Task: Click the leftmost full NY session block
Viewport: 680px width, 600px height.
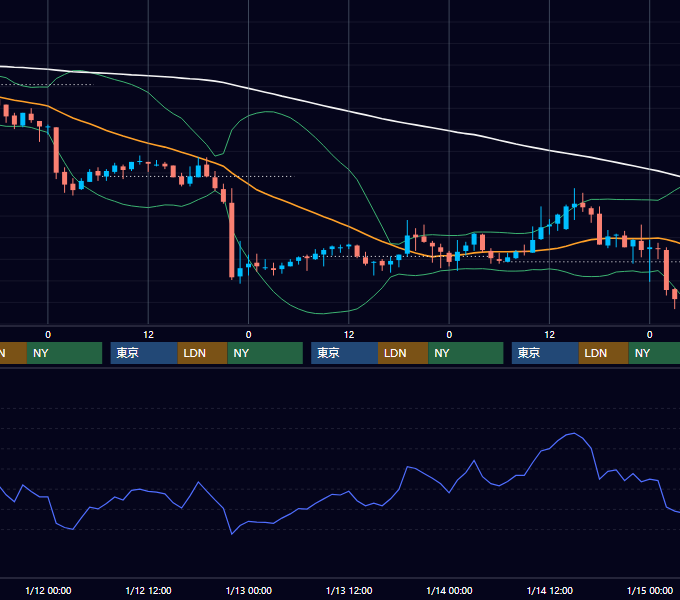Action: click(64, 353)
